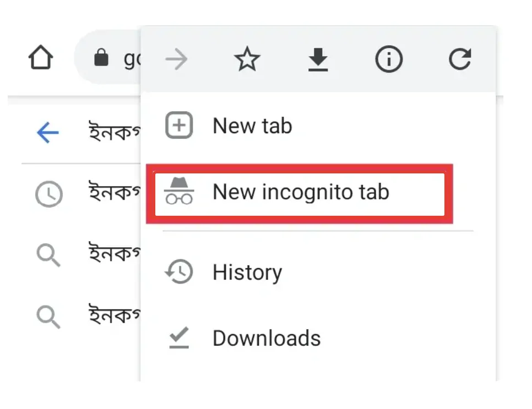Tap the blue back arrow in search
The width and height of the screenshot is (532, 409).
point(48,133)
